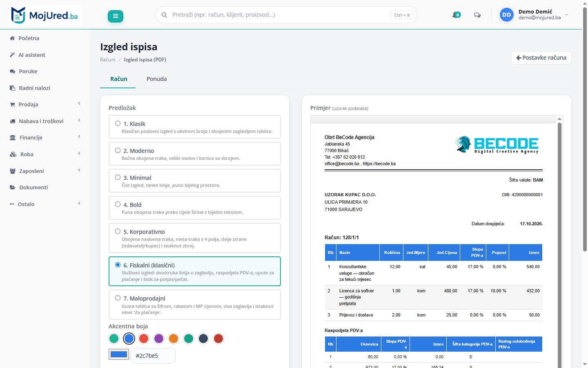Expand the Ostalo submenu

click(x=45, y=204)
